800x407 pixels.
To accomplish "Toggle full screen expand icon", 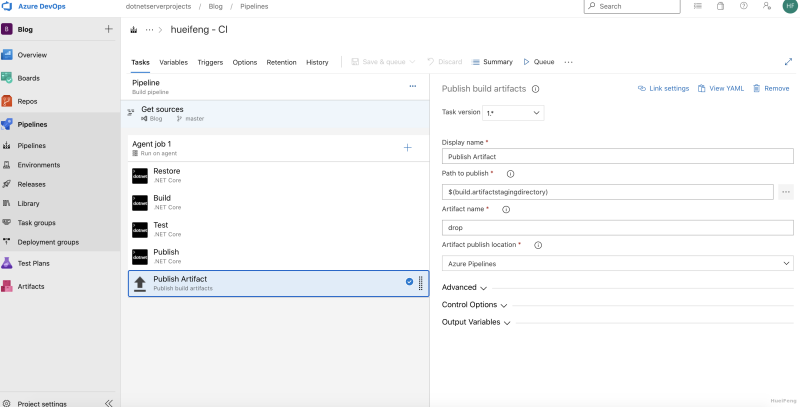I will click(x=788, y=62).
